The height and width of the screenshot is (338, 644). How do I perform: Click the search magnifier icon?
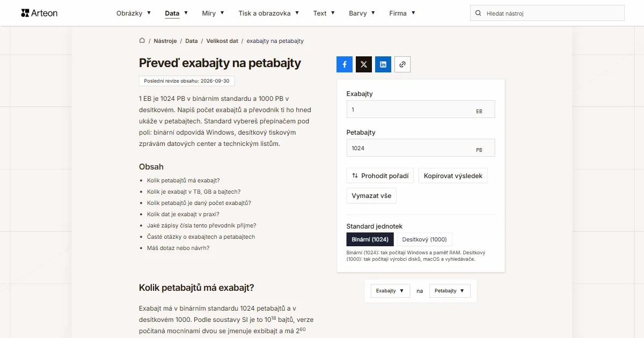pos(478,13)
